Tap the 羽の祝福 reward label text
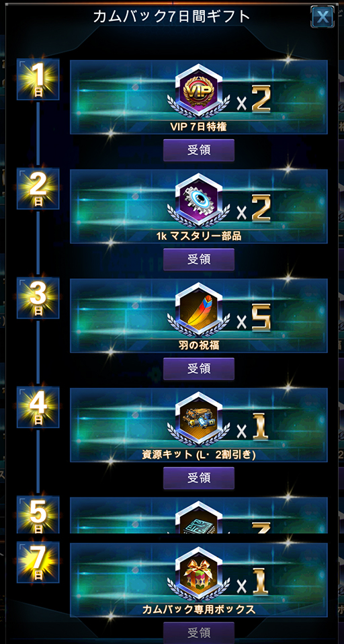Viewport: 344px width, 644px height. 199,346
